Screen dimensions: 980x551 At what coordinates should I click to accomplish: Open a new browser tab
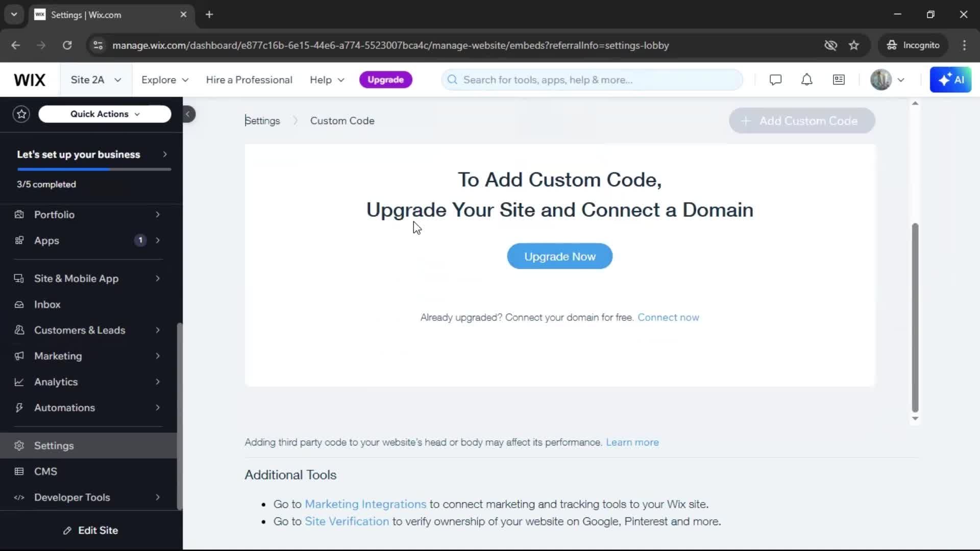click(x=209, y=15)
